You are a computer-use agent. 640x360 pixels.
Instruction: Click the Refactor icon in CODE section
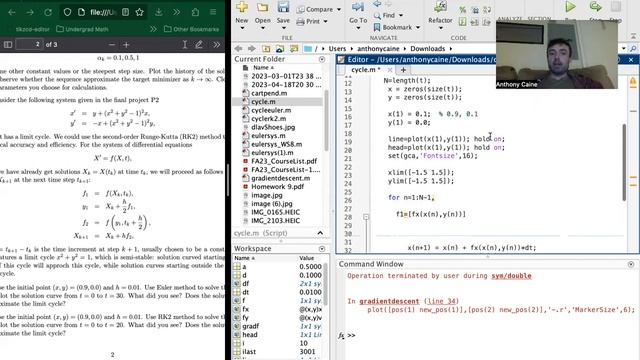pyautogui.click(x=440, y=7)
